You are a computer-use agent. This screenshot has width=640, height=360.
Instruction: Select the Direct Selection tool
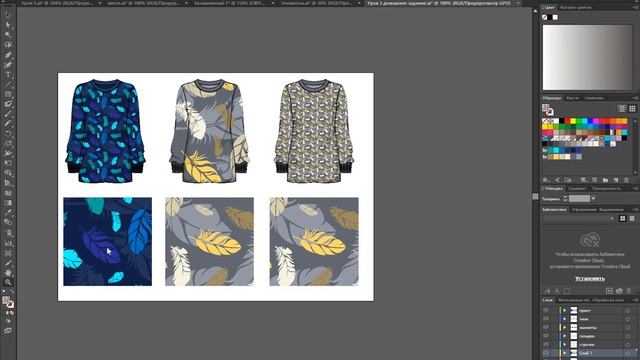[x=8, y=25]
